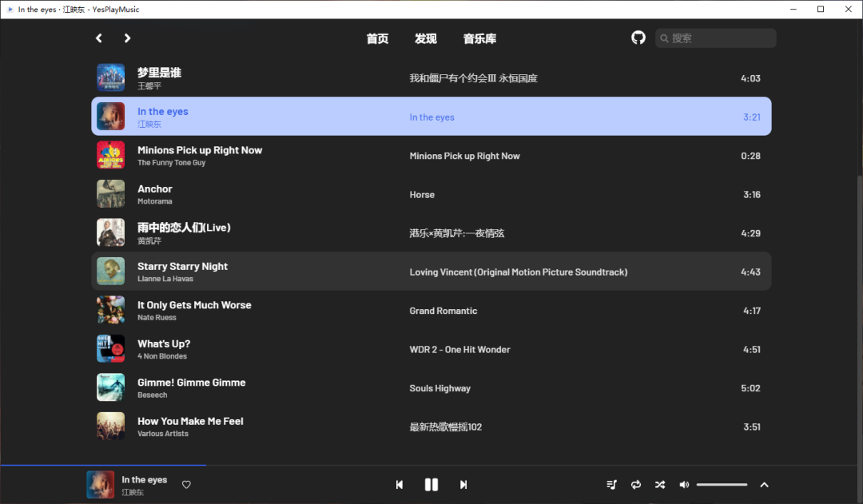The height and width of the screenshot is (504, 863).
Task: Switch to the 音乐库 tab
Action: point(479,38)
